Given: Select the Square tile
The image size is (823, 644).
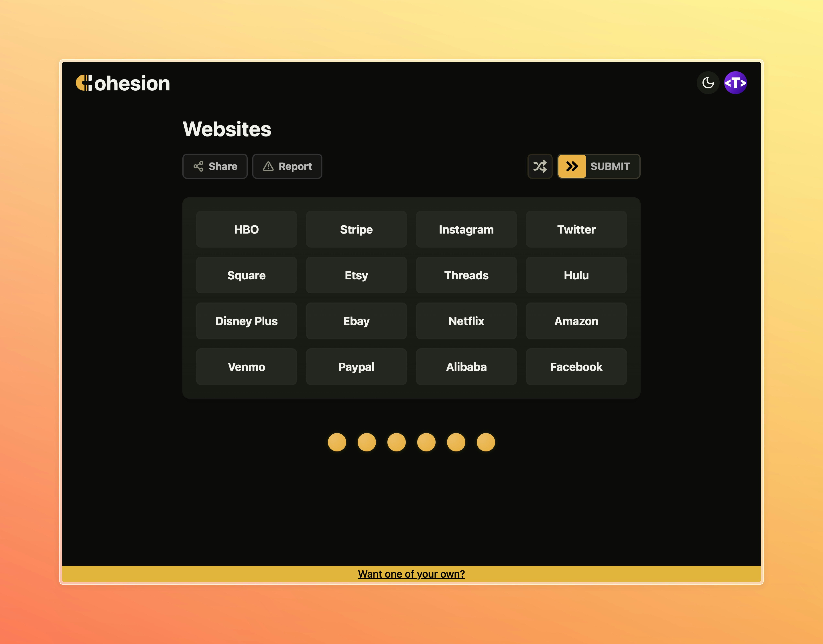Looking at the screenshot, I should click(x=246, y=275).
